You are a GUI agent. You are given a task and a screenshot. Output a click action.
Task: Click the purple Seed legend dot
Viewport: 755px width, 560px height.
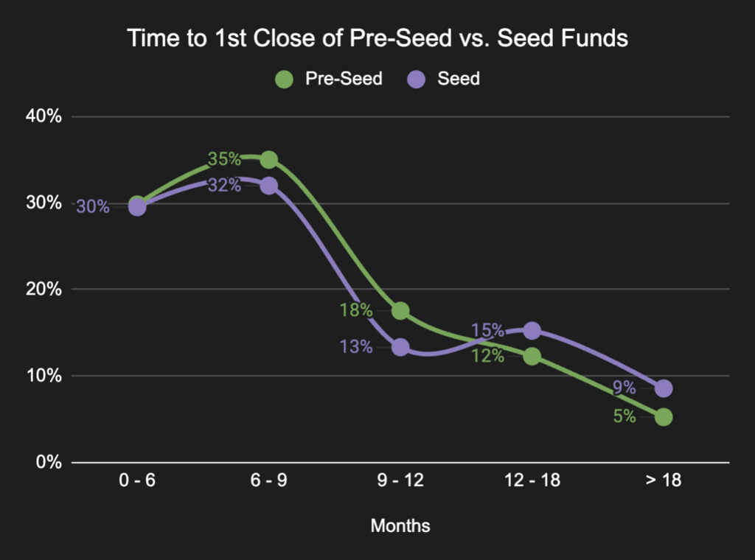417,79
